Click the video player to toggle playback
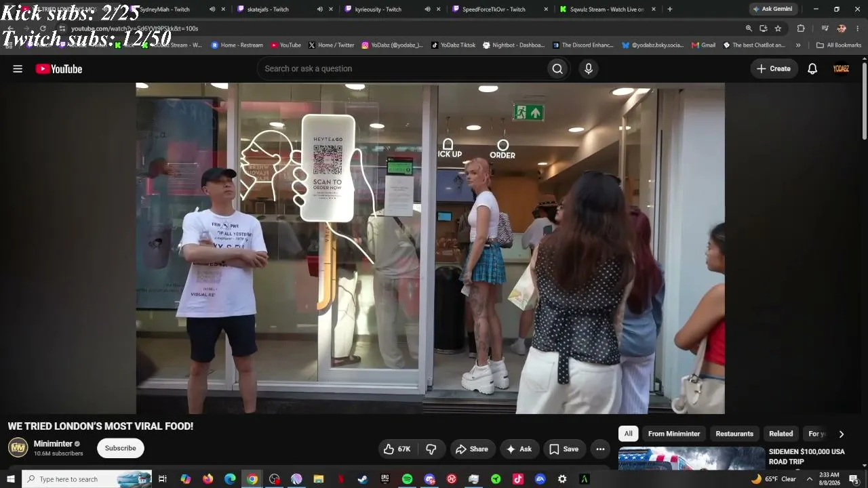Viewport: 868px width, 488px height. (430, 248)
